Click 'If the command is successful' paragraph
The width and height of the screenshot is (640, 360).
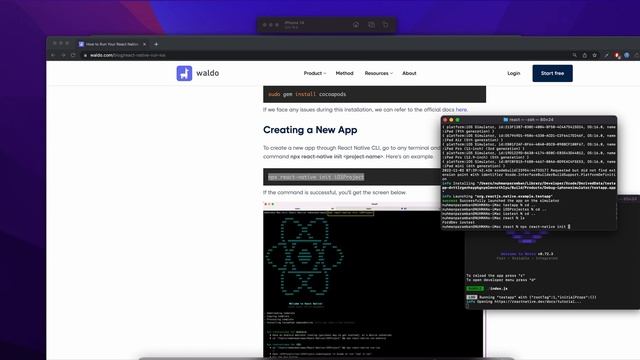tap(335, 192)
